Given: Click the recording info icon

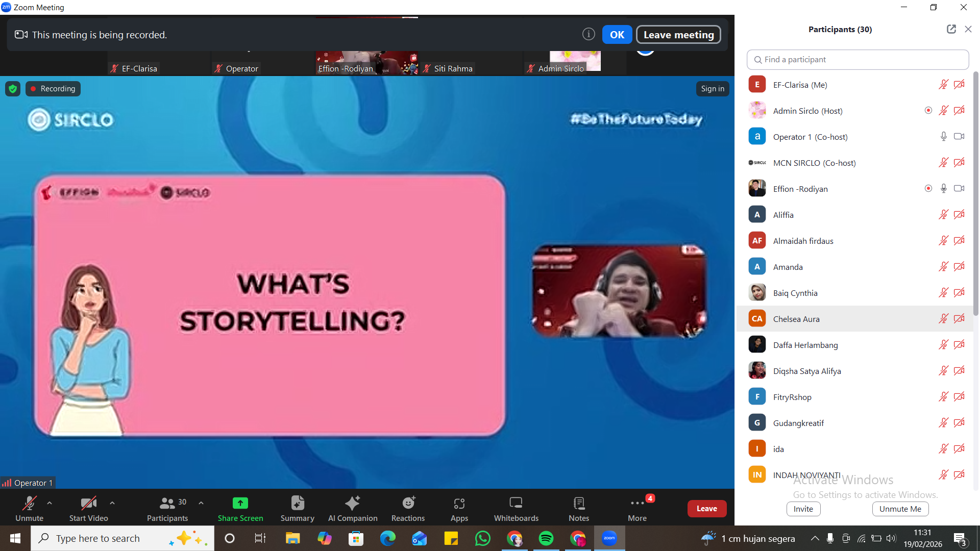Looking at the screenshot, I should (x=589, y=34).
